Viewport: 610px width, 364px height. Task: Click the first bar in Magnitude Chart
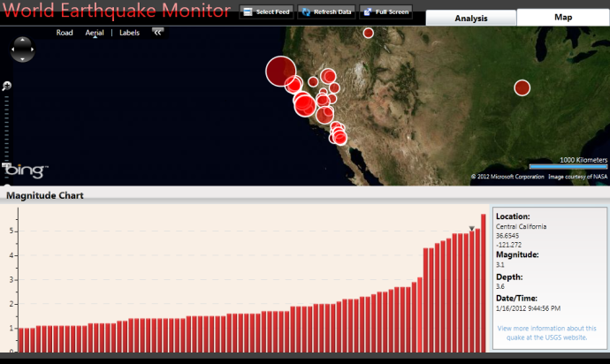(21, 340)
